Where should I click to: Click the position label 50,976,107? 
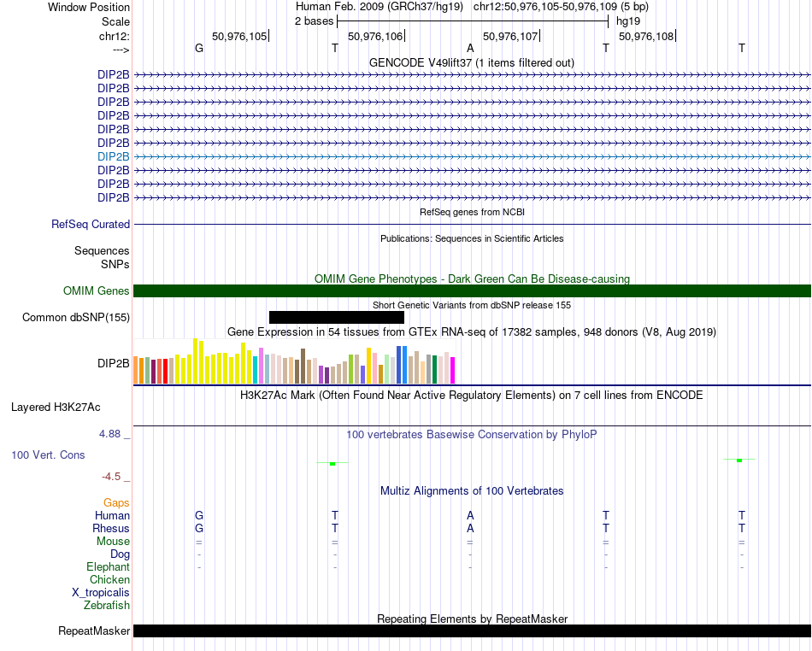[x=510, y=36]
